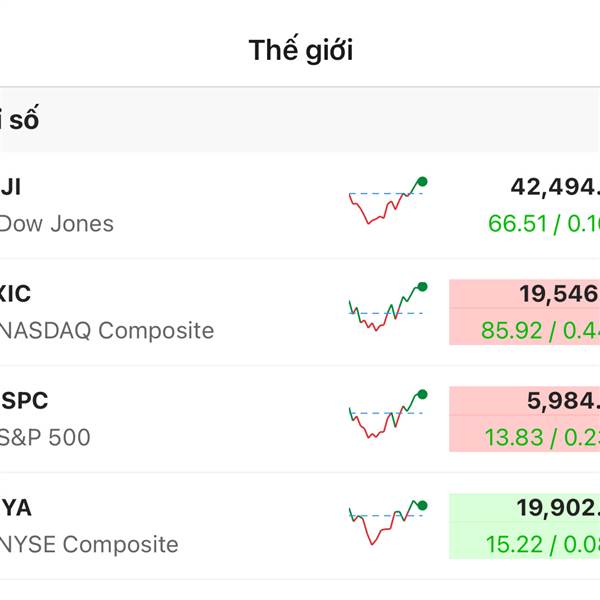Select the S&P 500 index name
This screenshot has width=600, height=600.
point(45,437)
